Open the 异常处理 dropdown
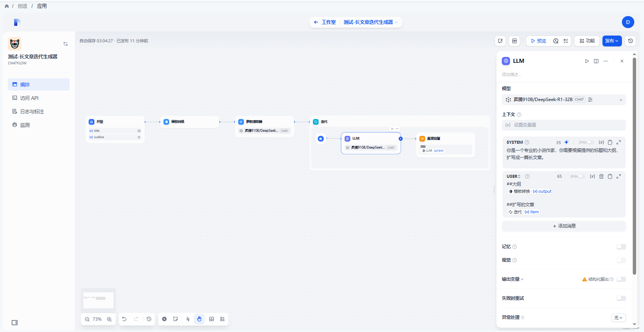 click(x=618, y=317)
